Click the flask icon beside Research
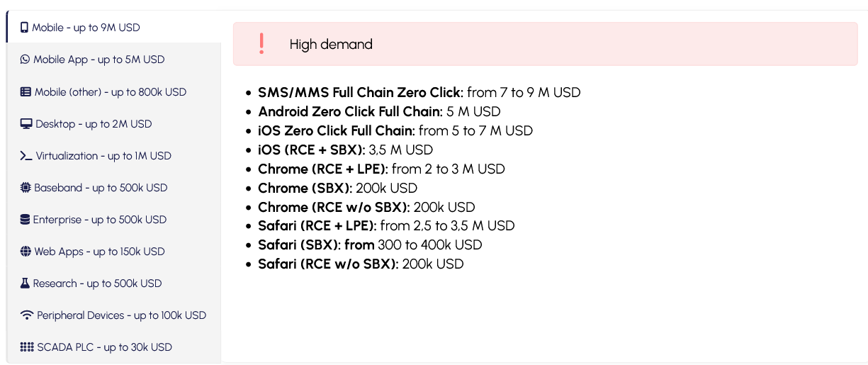 (25, 283)
